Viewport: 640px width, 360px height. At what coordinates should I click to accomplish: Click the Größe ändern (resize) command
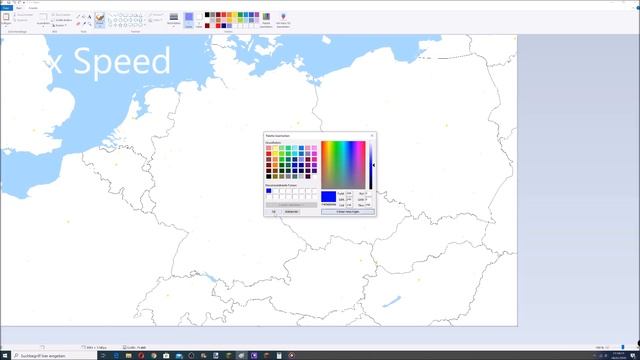62,20
